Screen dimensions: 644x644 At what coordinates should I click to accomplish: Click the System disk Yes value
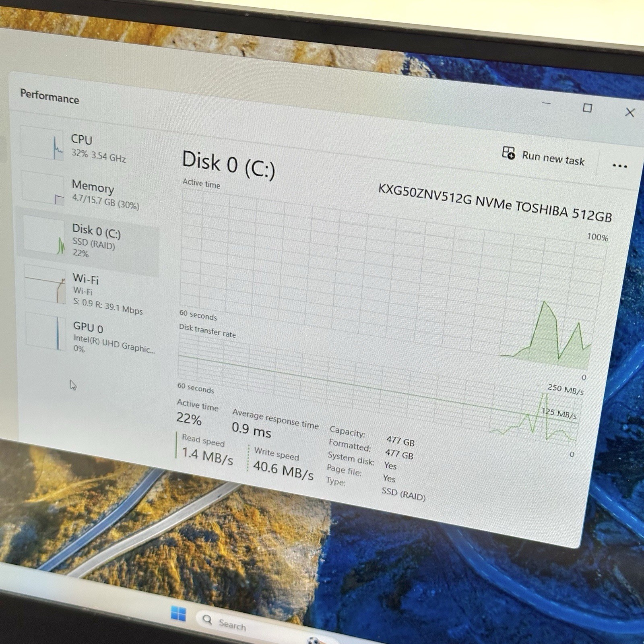[390, 466]
